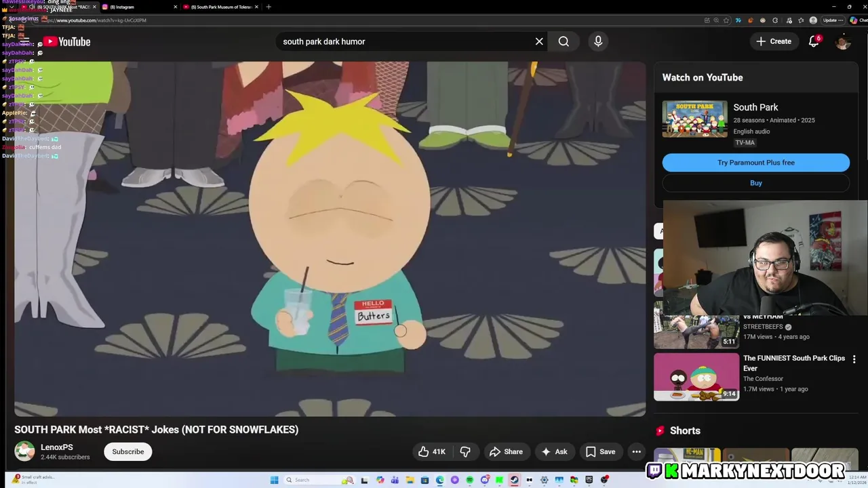Open the browser profile avatar
Viewport: 868px width, 488px height.
coord(813,20)
